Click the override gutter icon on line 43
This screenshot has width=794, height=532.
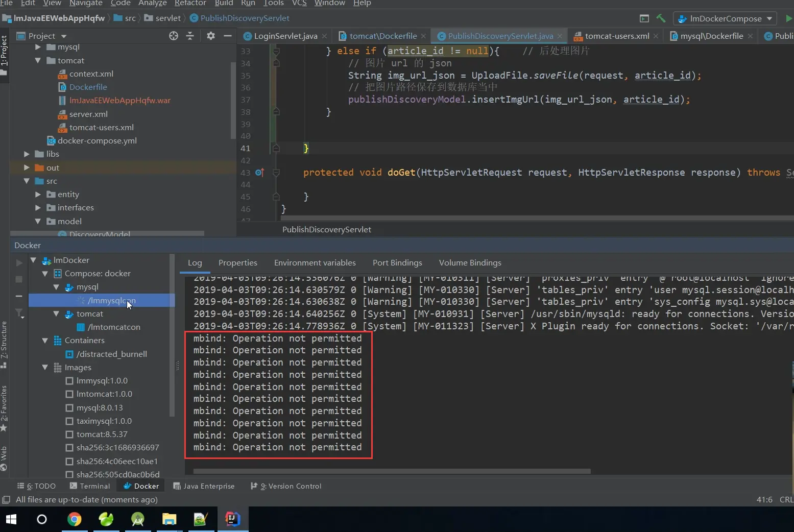259,173
